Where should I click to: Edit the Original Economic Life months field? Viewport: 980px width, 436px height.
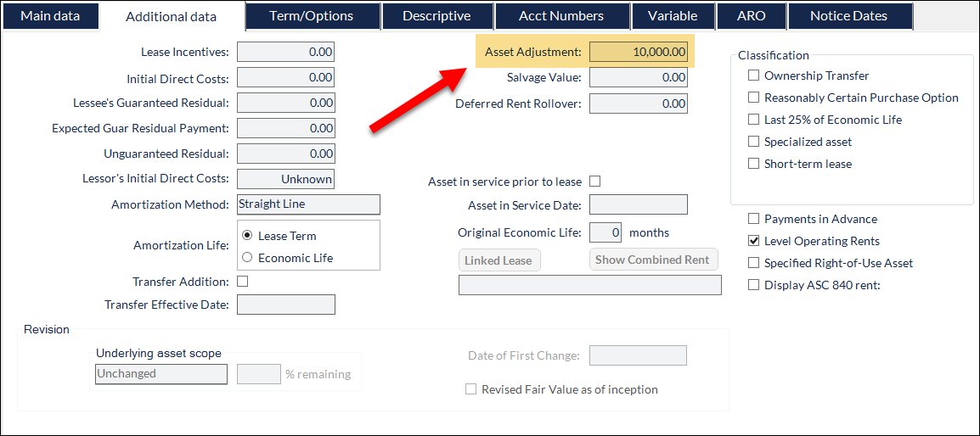[x=605, y=232]
